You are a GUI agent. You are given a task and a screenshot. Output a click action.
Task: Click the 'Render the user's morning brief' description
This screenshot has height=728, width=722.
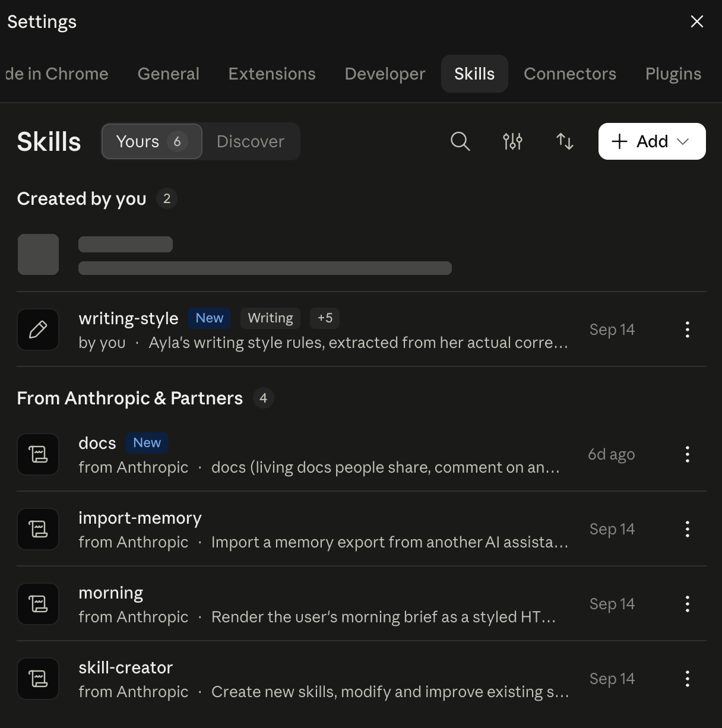coord(384,617)
